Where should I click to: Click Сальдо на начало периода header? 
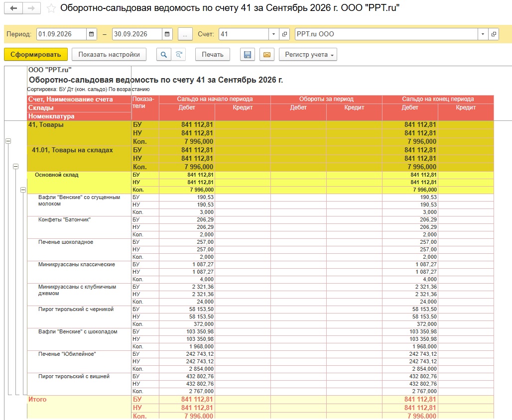[215, 99]
